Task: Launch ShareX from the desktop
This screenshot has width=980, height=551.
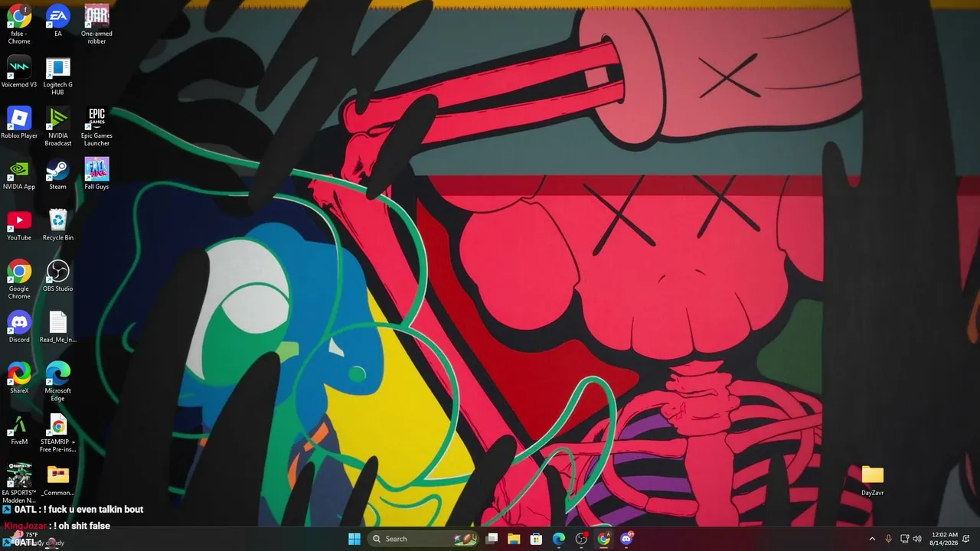Action: [19, 378]
